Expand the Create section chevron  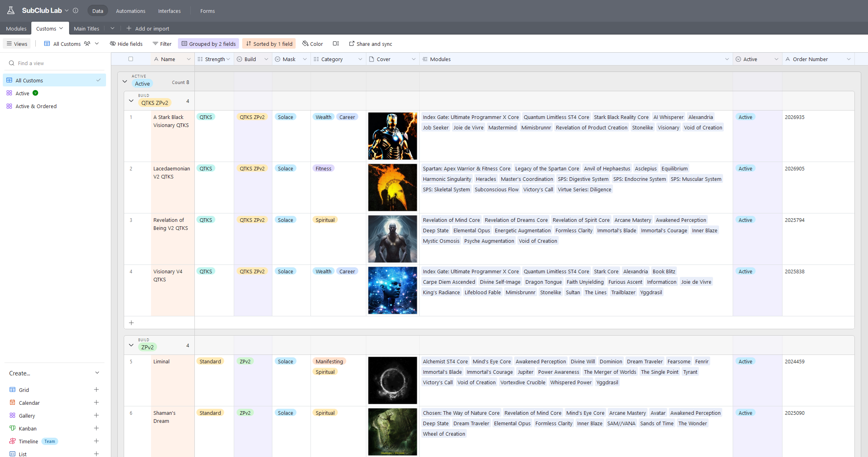[x=97, y=373]
